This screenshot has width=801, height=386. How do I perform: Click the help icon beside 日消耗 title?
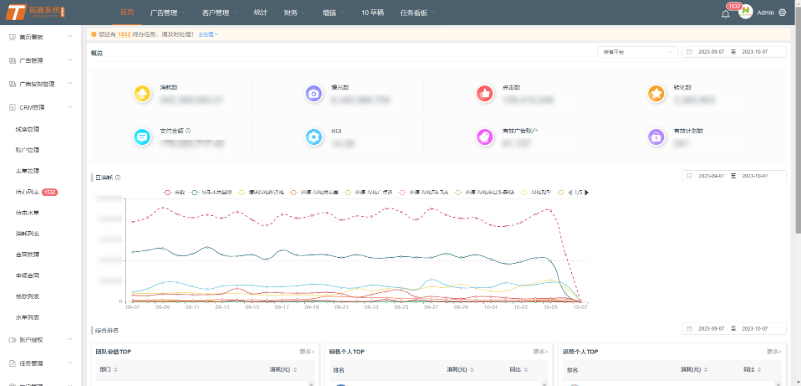click(x=117, y=178)
